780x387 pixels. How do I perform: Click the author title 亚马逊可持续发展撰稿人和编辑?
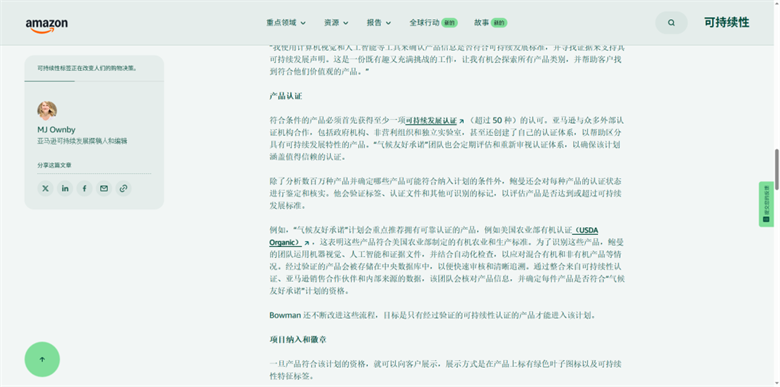pyautogui.click(x=82, y=141)
